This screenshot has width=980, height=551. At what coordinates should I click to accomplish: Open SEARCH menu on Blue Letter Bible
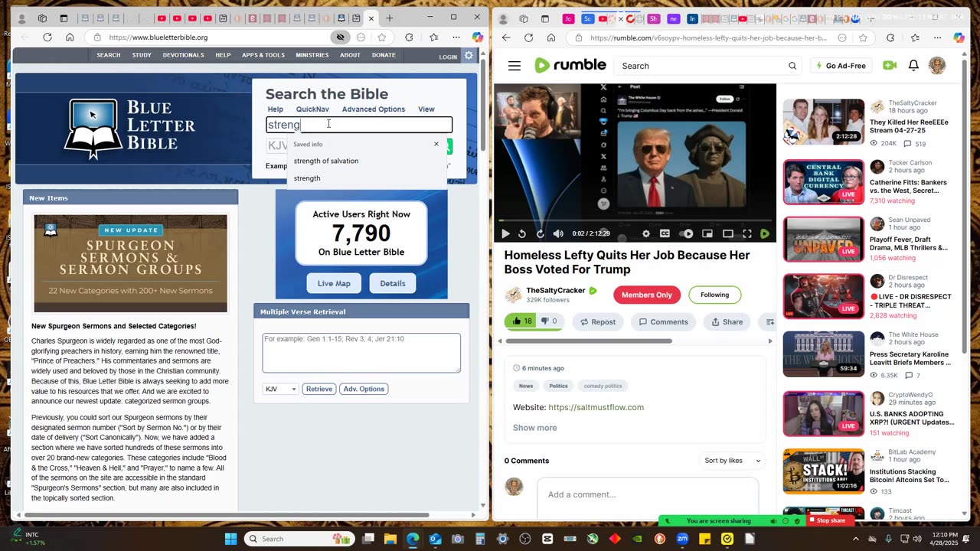[x=109, y=55]
